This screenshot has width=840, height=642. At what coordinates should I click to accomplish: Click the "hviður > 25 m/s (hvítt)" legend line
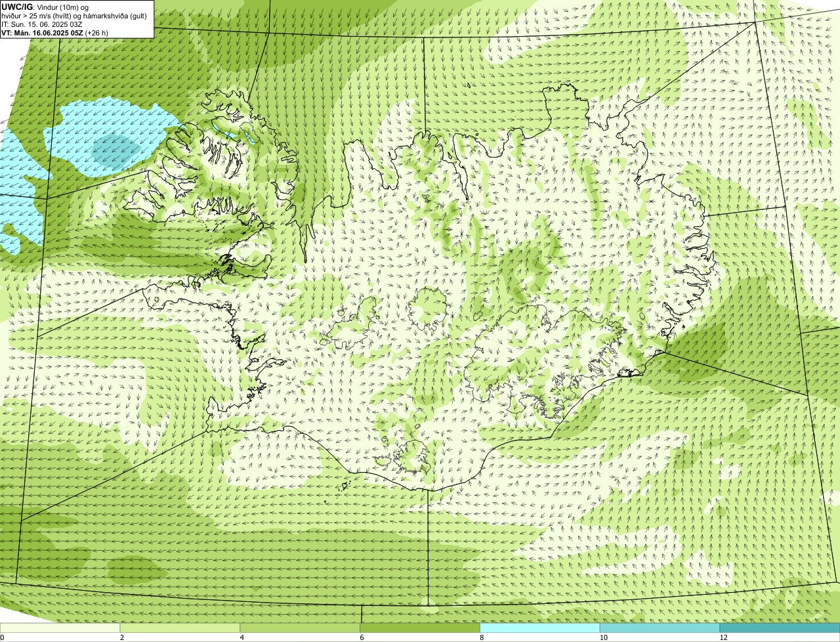(74, 16)
